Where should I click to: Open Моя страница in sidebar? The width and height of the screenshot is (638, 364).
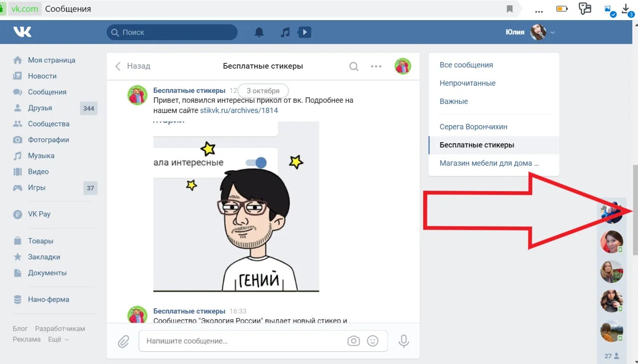pyautogui.click(x=51, y=60)
